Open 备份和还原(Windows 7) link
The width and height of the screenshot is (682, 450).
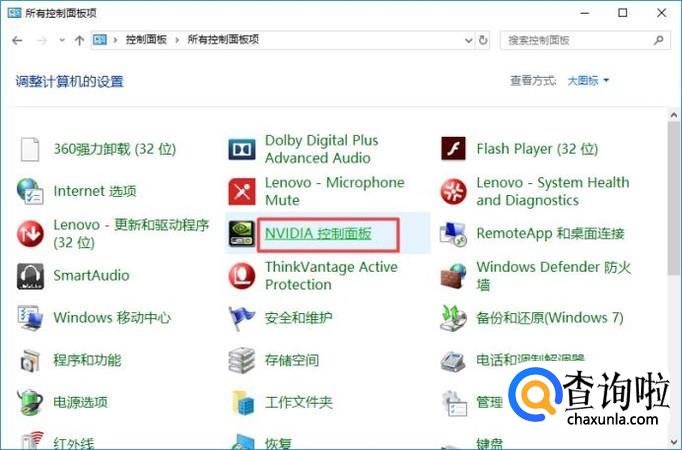click(550, 318)
